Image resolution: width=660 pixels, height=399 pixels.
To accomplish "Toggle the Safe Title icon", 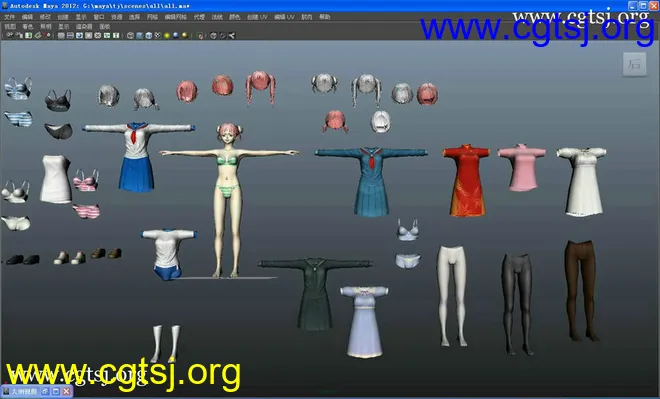I will click(116, 35).
